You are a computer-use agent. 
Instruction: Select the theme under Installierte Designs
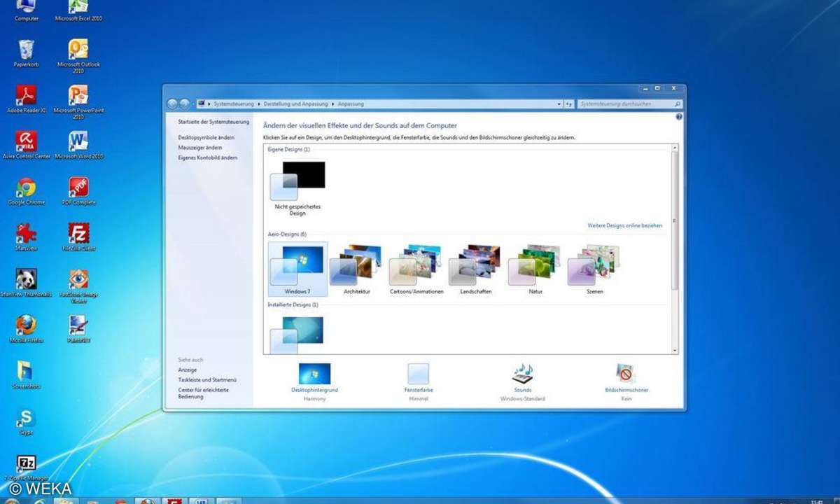pyautogui.click(x=297, y=334)
